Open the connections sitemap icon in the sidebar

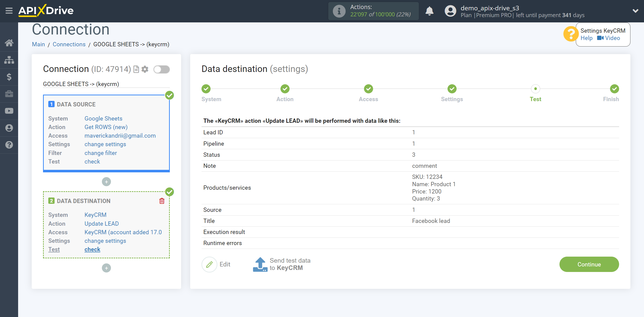tap(9, 60)
